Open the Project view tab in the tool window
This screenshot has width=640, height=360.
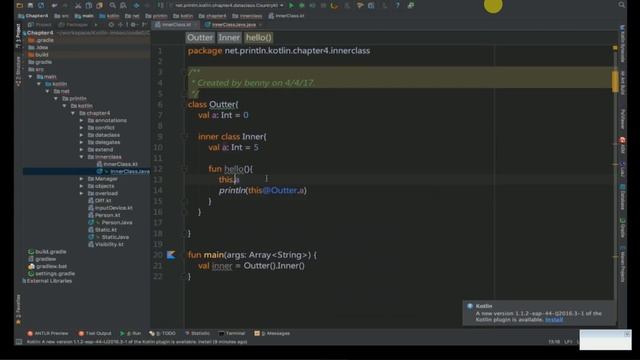[40, 24]
